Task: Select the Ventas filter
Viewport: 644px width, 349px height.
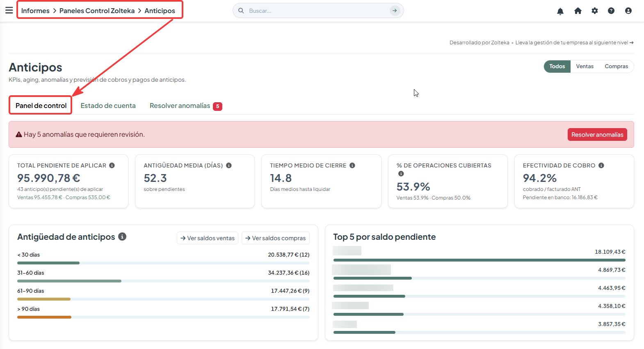Action: (x=585, y=67)
